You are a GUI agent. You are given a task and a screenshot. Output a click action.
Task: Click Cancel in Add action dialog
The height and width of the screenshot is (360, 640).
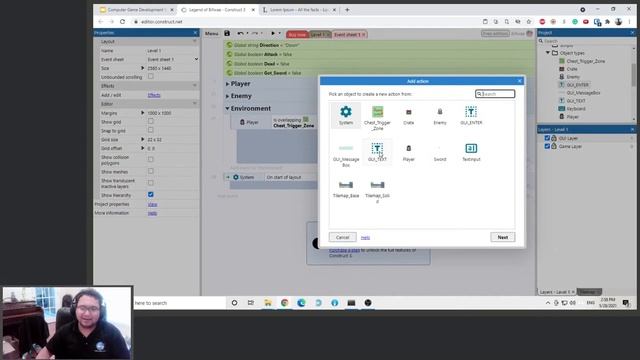coord(342,237)
